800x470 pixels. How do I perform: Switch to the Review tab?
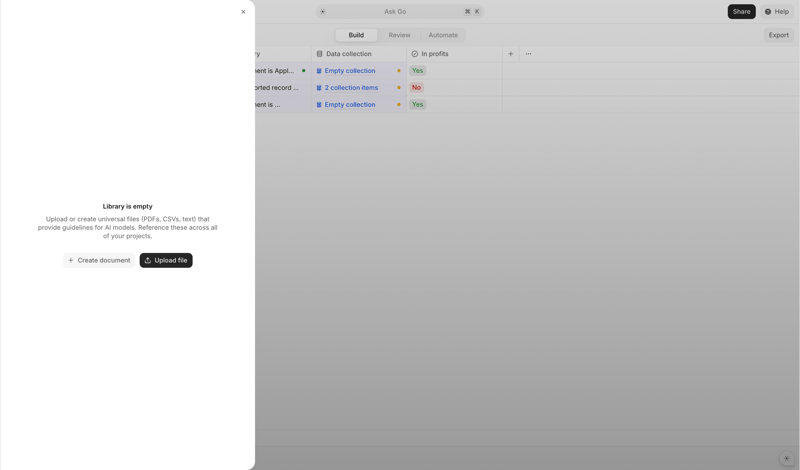[x=399, y=35]
